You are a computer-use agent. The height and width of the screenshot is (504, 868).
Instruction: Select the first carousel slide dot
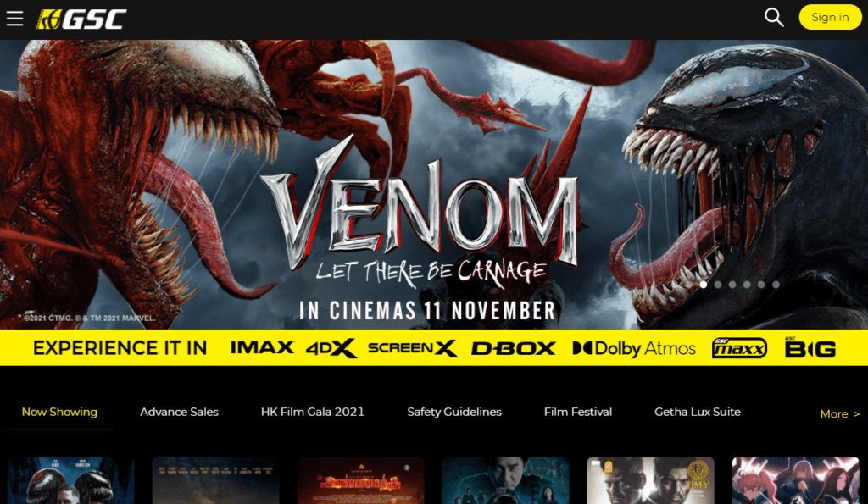703,285
